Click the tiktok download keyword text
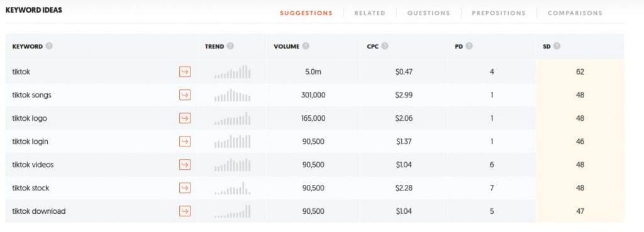644x232 pixels. click(38, 211)
